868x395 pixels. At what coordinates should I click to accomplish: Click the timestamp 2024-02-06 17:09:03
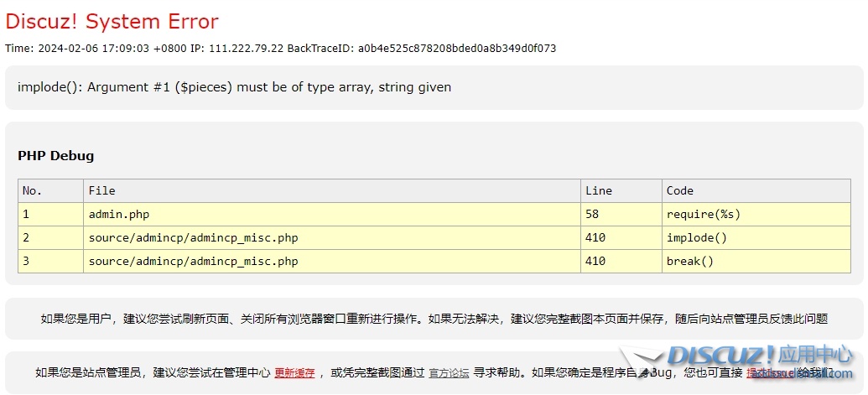[94, 49]
